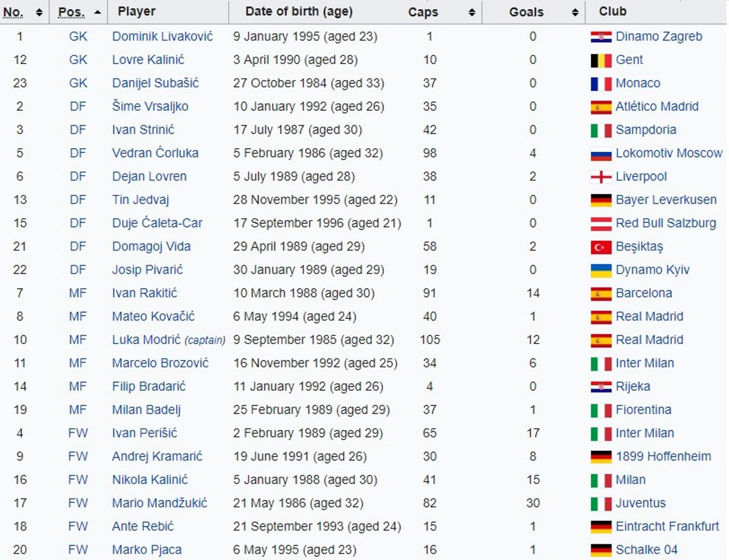Click the England flag next to Liverpool
This screenshot has width=729, height=560.
601,177
